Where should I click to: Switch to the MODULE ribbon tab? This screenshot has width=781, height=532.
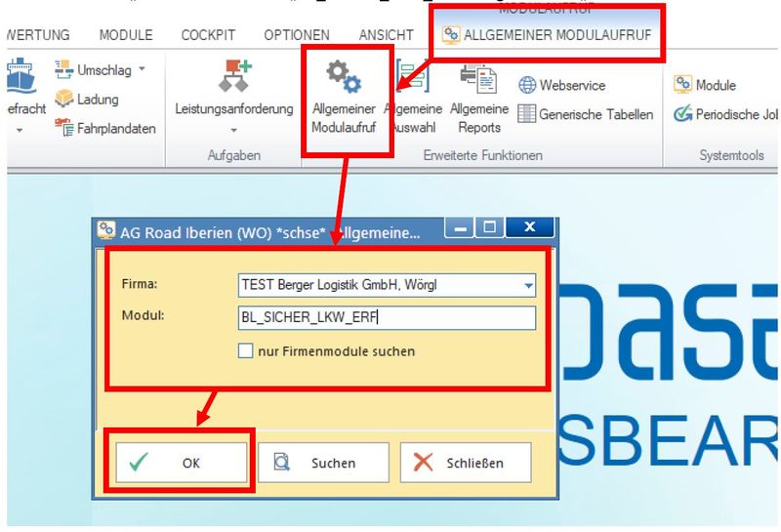(x=126, y=35)
